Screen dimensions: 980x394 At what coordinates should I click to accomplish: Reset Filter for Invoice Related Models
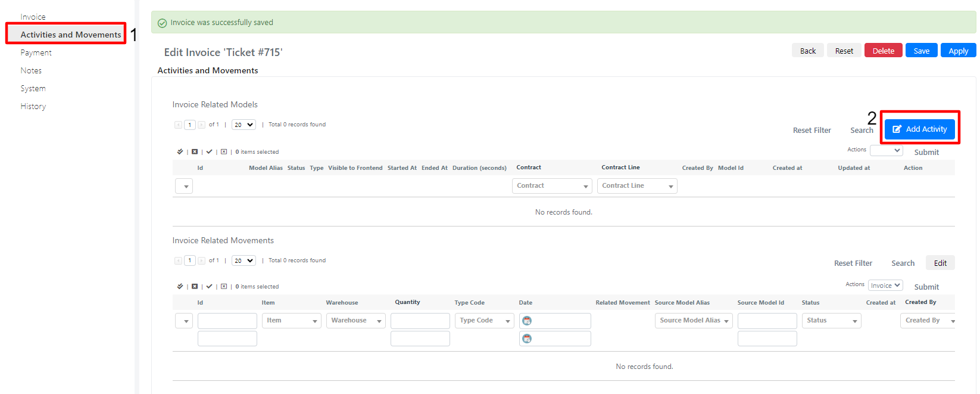tap(812, 130)
